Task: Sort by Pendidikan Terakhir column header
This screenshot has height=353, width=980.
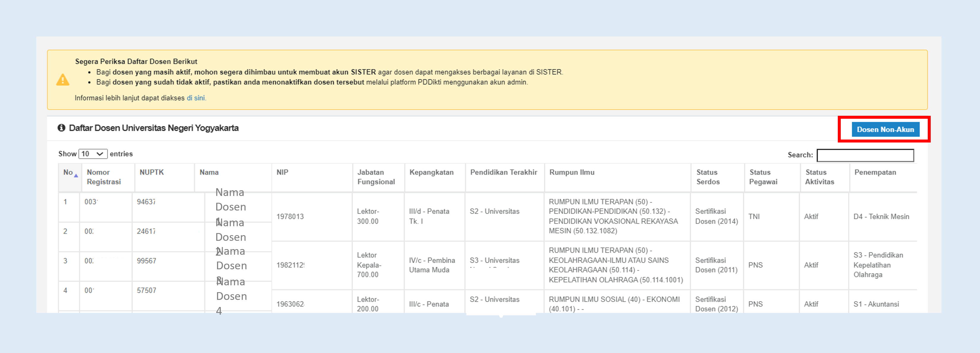Action: [505, 177]
